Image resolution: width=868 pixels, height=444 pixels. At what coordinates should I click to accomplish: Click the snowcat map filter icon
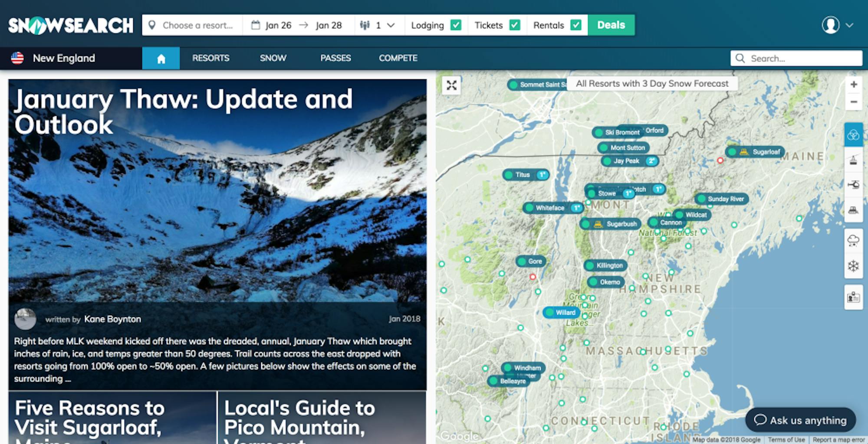tap(853, 210)
